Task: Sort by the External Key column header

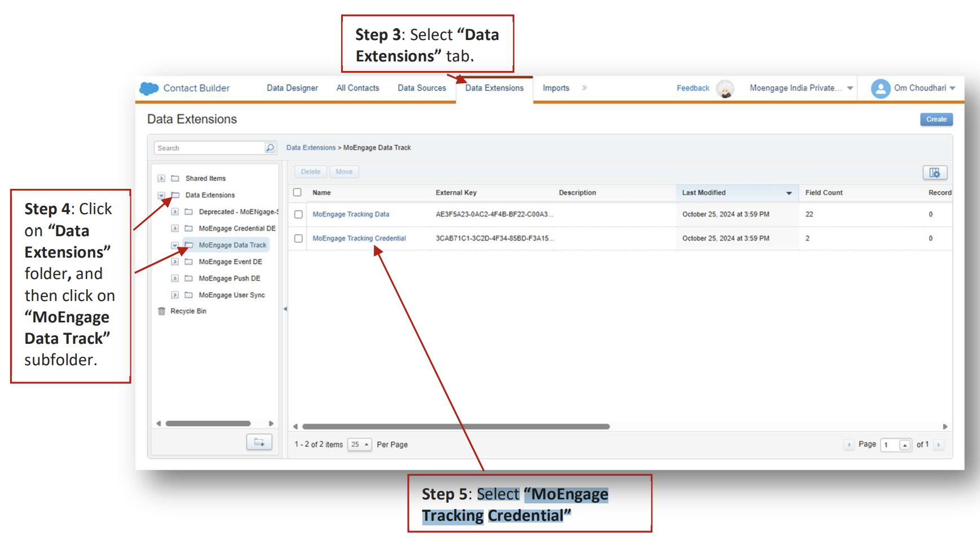Action: click(456, 193)
